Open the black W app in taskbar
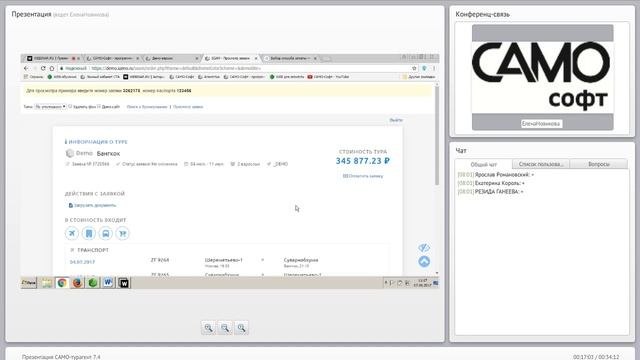The width and height of the screenshot is (640, 360). tap(124, 282)
